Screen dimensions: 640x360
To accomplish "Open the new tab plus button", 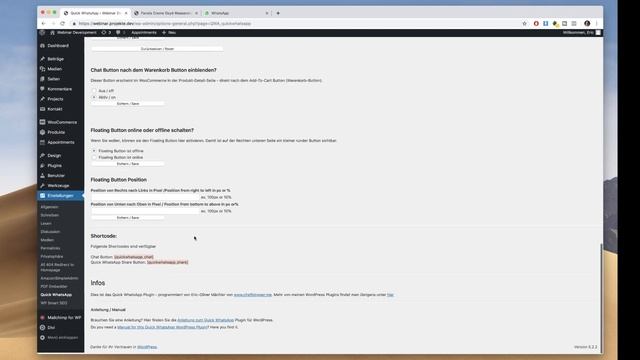I will 278,13.
